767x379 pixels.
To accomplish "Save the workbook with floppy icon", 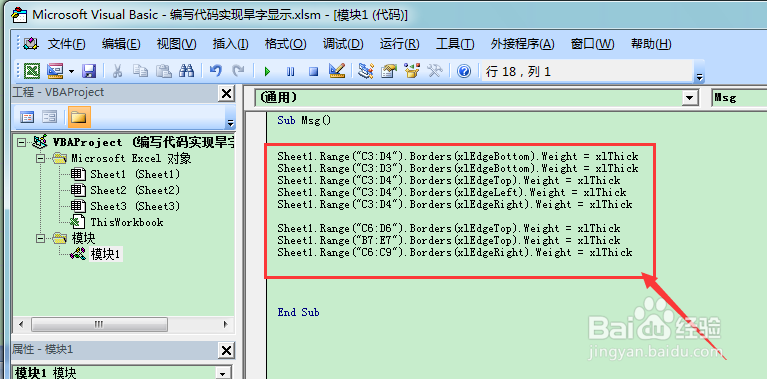I will coord(89,71).
